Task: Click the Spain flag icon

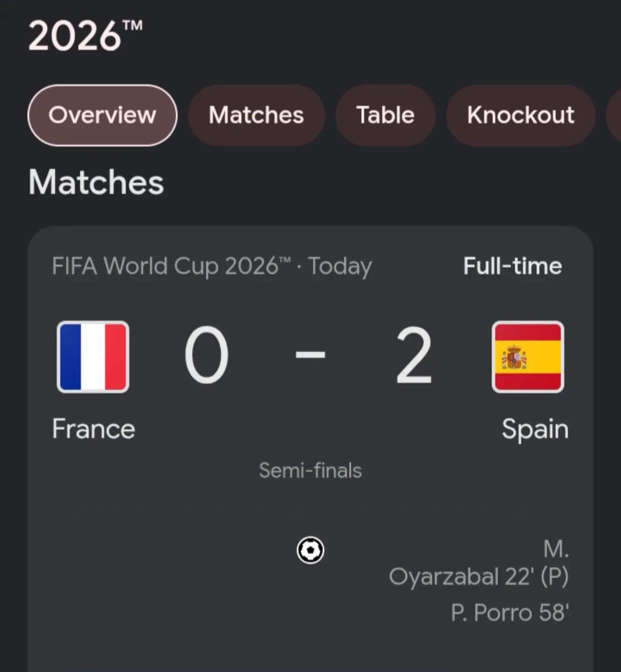Action: coord(528,357)
